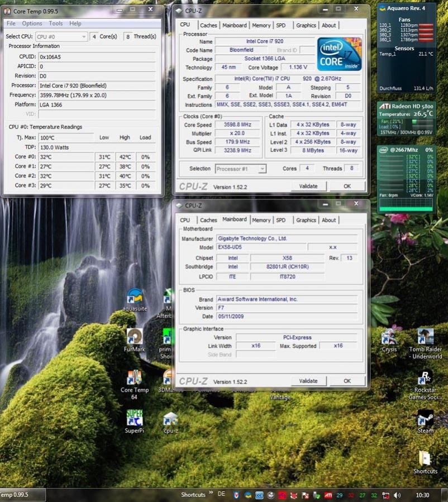448x502 pixels.
Task: Open the File menu in Core Temp
Action: coord(11,23)
